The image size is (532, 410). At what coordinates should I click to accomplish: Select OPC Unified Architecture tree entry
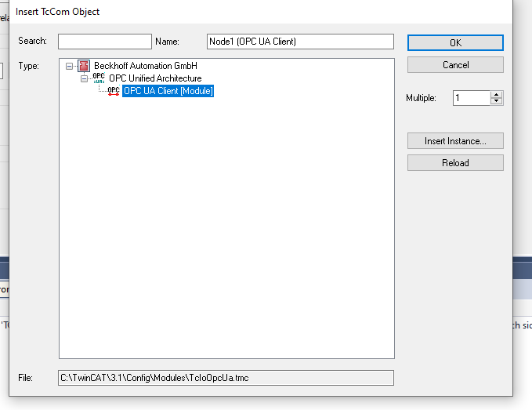pos(155,78)
